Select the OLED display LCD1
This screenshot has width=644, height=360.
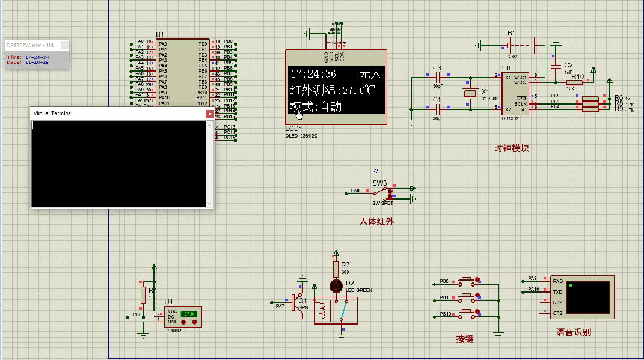tap(335, 88)
